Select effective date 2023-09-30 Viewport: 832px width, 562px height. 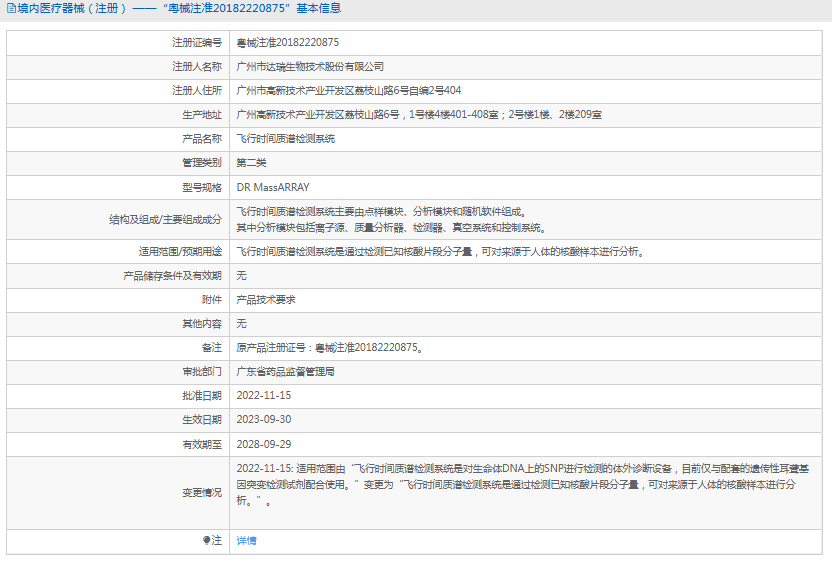(264, 420)
